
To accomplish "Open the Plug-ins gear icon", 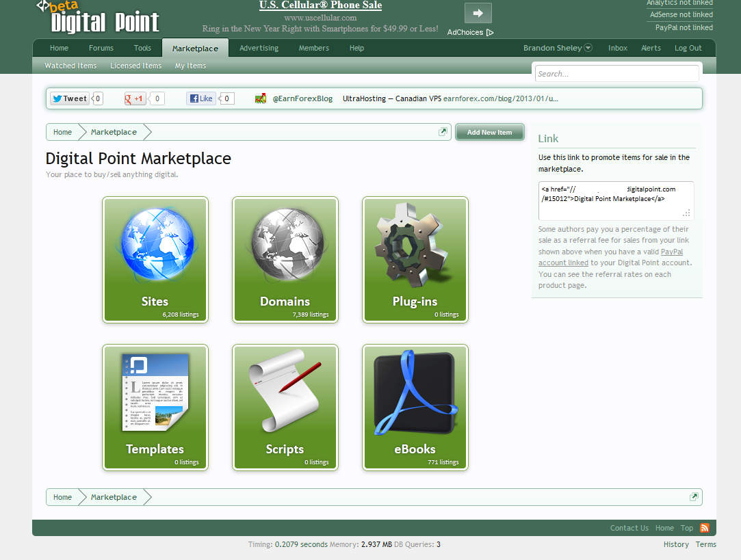I will [412, 245].
